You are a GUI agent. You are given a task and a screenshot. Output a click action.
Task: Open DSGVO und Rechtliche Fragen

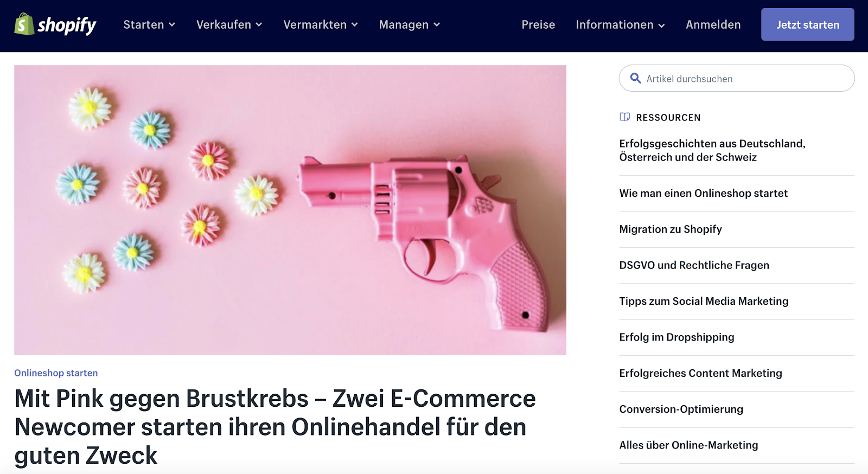coord(694,265)
